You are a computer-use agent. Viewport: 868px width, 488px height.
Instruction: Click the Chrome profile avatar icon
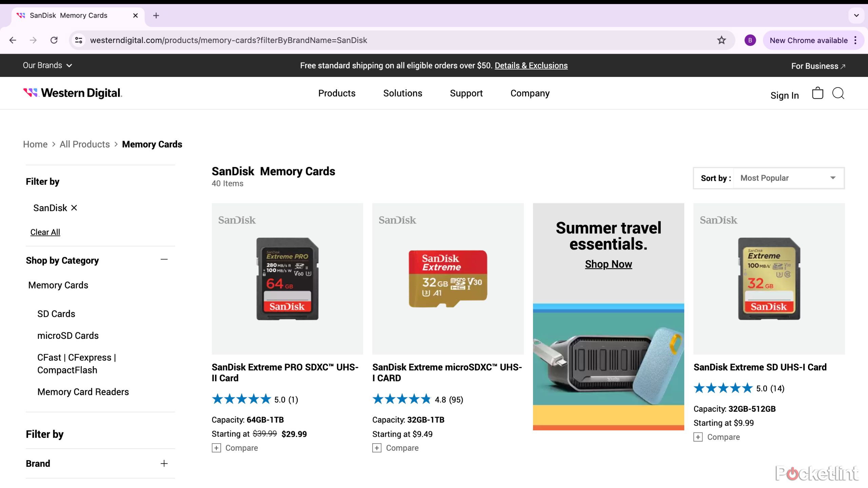(x=750, y=40)
